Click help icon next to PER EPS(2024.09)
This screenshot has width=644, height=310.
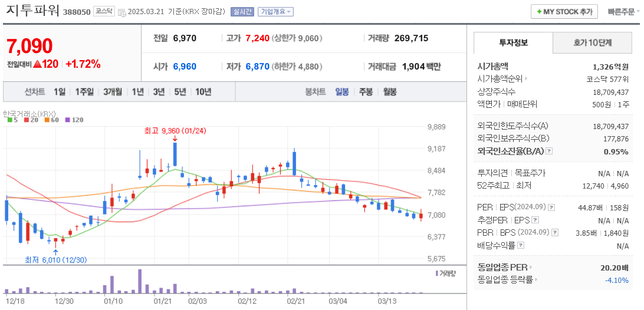[x=551, y=207]
